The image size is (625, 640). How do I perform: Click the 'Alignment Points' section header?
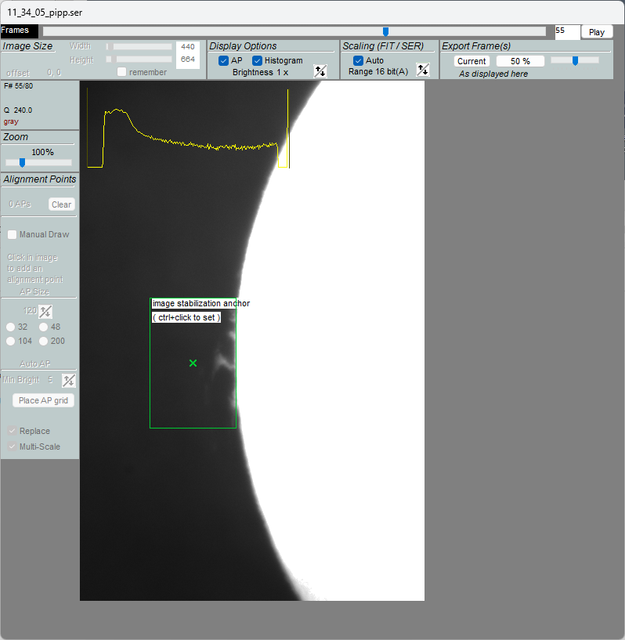[x=40, y=179]
